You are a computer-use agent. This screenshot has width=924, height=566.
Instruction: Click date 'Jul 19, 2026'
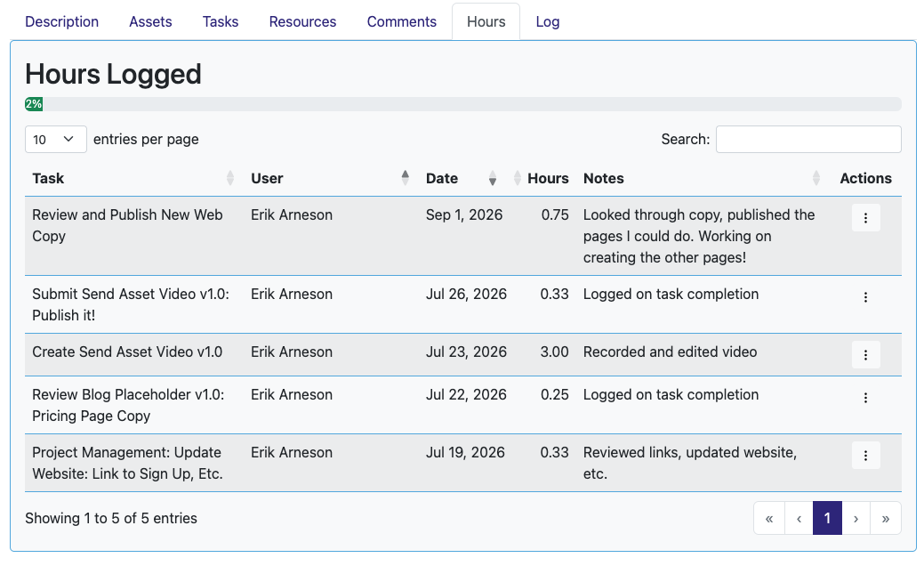pos(465,452)
